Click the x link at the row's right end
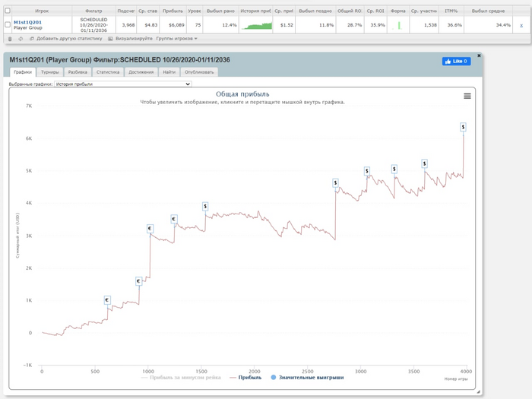The height and width of the screenshot is (399, 532). point(521,25)
